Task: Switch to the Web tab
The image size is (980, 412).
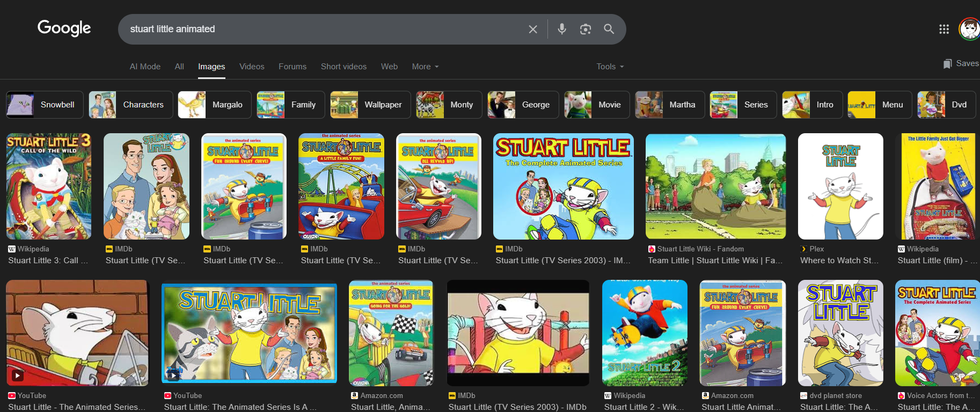Action: tap(389, 67)
